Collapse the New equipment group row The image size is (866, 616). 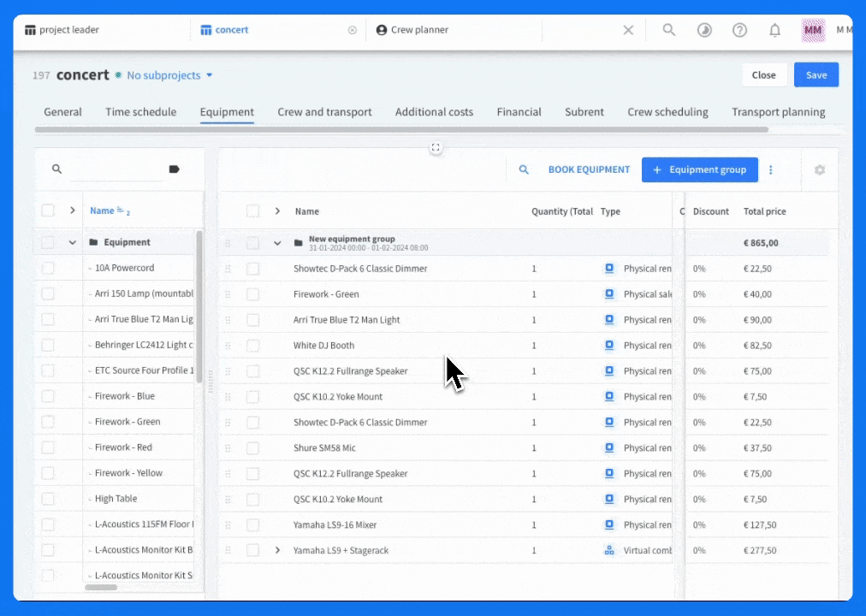coord(277,243)
